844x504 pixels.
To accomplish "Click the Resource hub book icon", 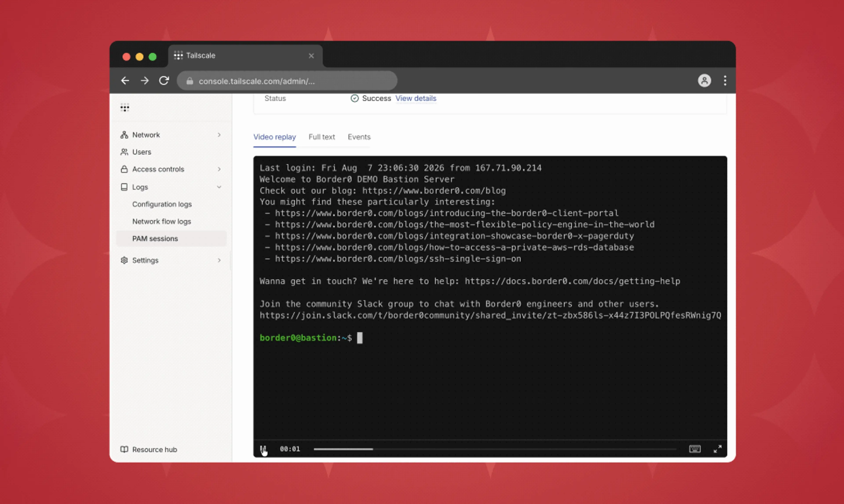I will pyautogui.click(x=124, y=449).
